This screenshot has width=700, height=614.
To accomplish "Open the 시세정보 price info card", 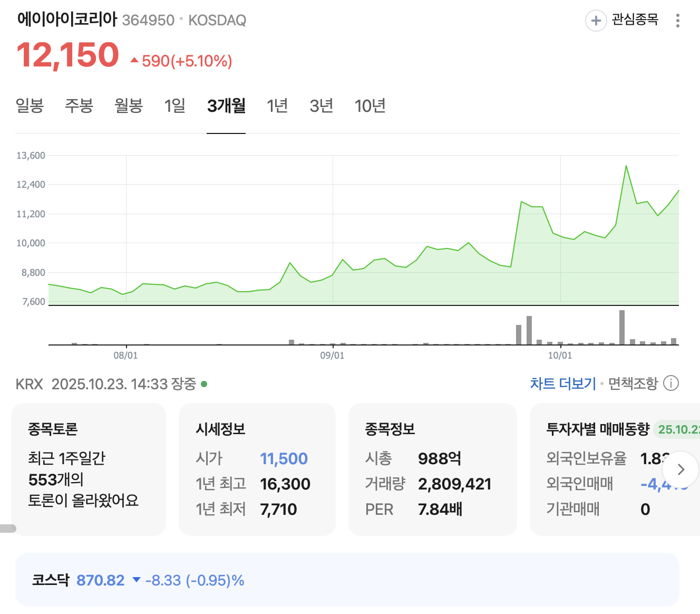I will [257, 469].
